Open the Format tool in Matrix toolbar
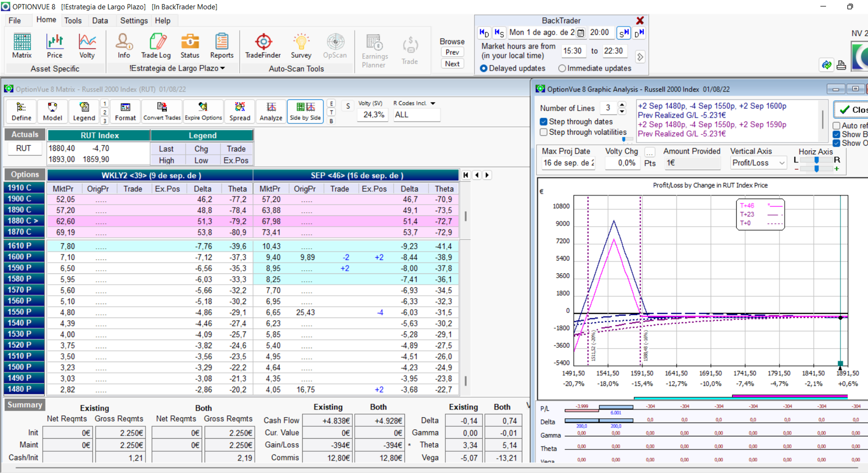The width and height of the screenshot is (868, 473). 125,111
